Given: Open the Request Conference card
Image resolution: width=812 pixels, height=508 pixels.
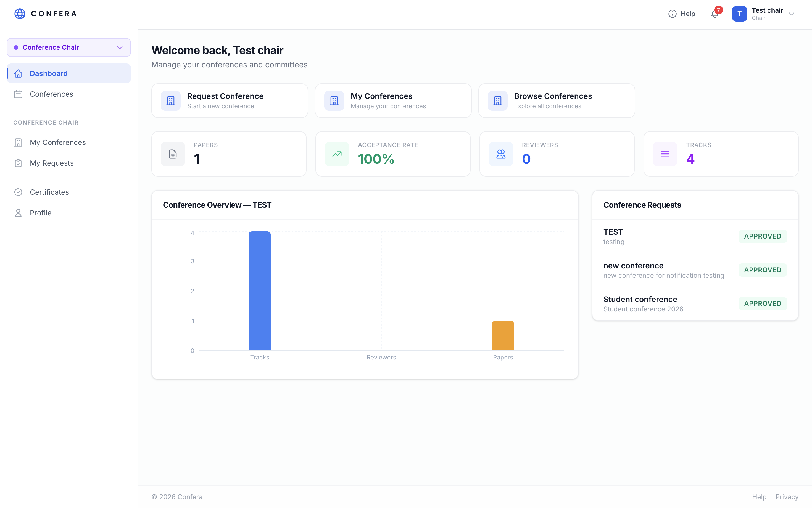Looking at the screenshot, I should pyautogui.click(x=230, y=101).
